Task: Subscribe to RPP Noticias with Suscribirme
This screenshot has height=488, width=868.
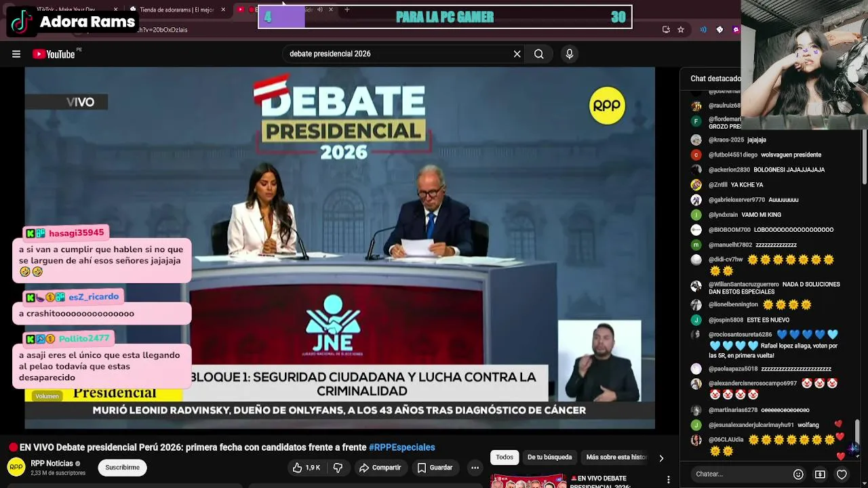Action: [122, 468]
